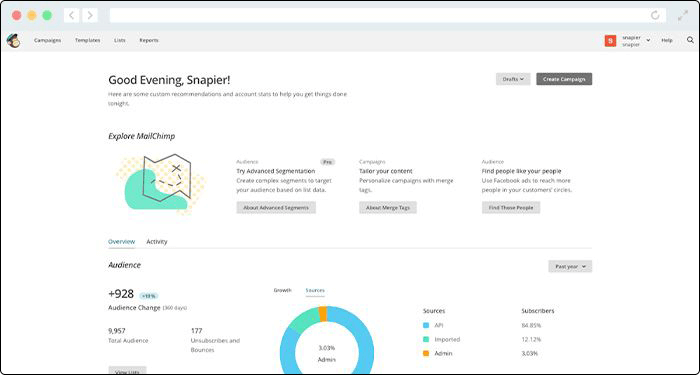
Task: Click the green Imported legend swatch
Action: 426,339
